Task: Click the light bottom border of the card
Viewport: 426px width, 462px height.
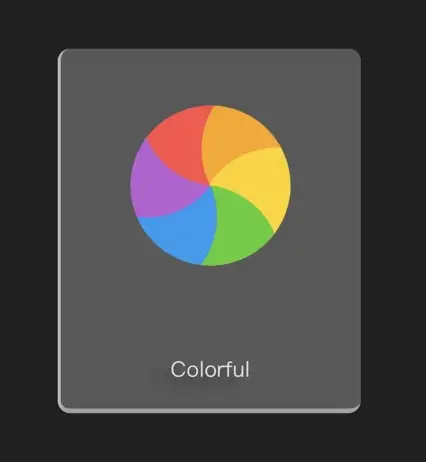Action: click(x=209, y=411)
